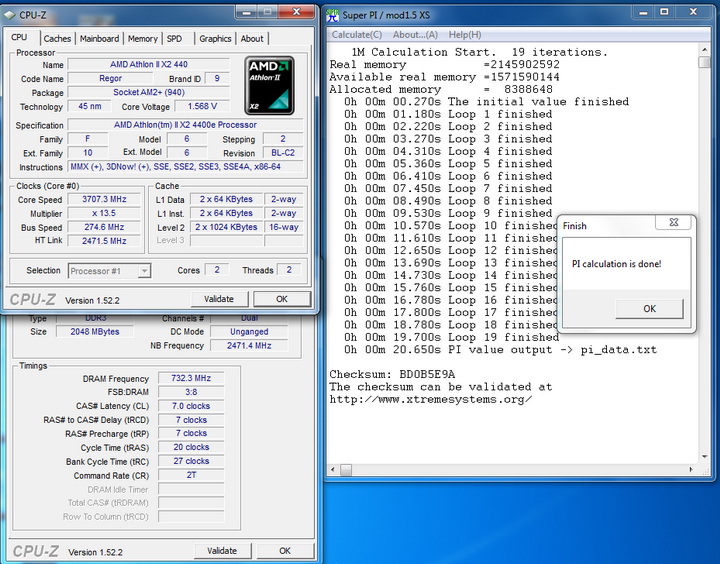Click the Multiplier value x 13.5
Screen dimensions: 720x564
[x=104, y=213]
